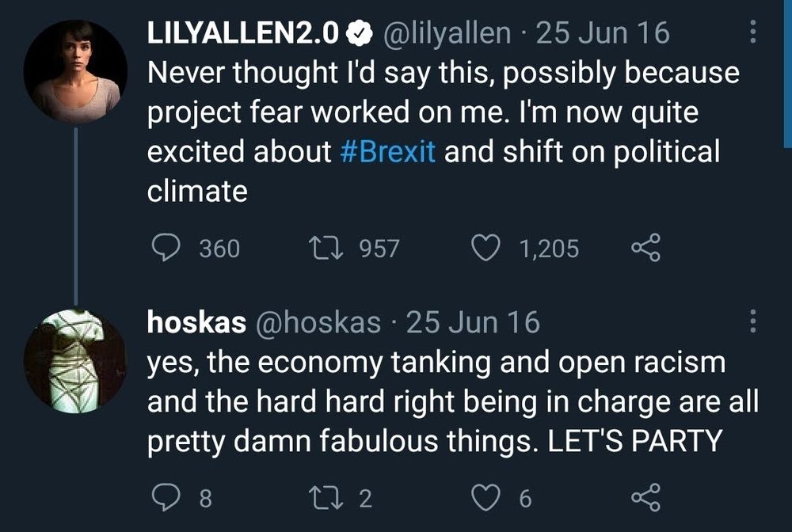Click the verified badge next to LILYALLEN2.0
The image size is (792, 532).
[361, 32]
